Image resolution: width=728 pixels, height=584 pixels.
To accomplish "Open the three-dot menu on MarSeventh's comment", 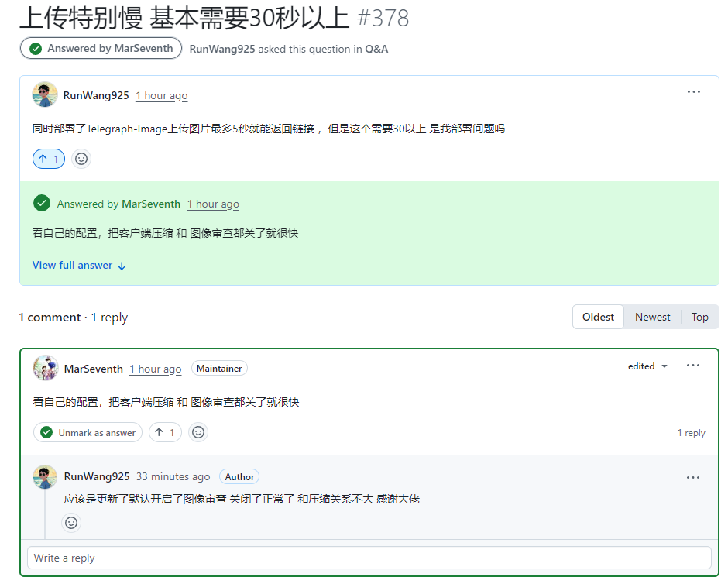I will click(692, 366).
